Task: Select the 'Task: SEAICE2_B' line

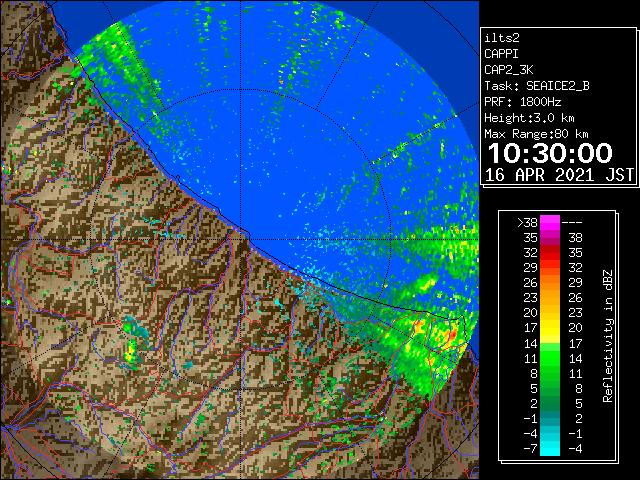Action: tap(537, 86)
